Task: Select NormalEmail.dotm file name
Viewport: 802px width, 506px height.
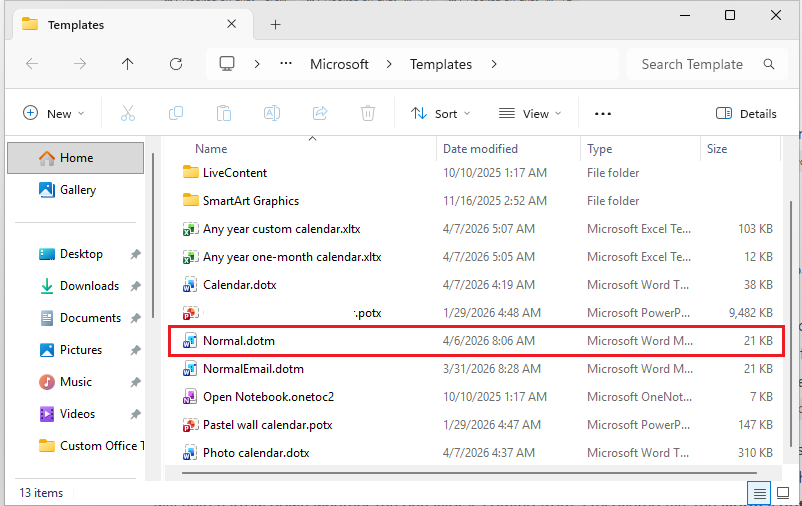Action: [253, 369]
